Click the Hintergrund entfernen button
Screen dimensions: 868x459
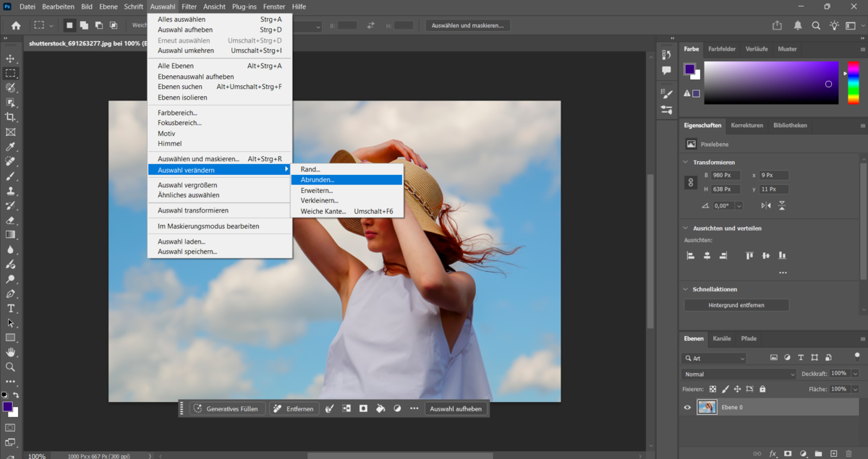[736, 304]
